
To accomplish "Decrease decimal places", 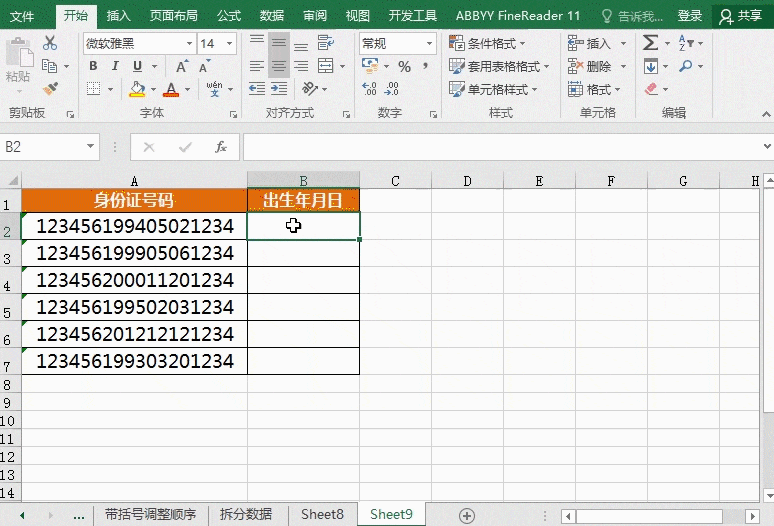I will 392,89.
